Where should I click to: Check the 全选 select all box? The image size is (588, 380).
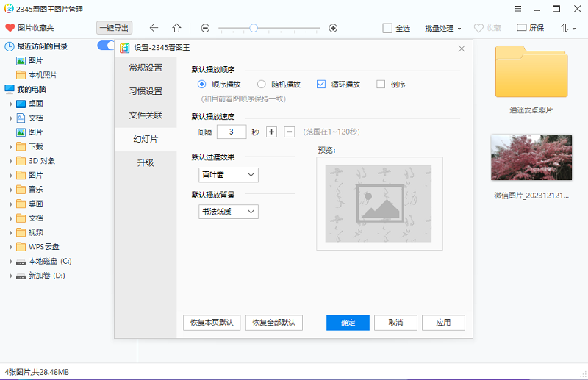coord(387,28)
